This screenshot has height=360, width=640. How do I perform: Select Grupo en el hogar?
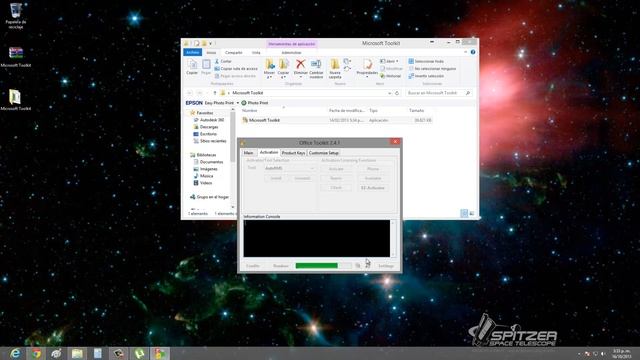[209, 197]
